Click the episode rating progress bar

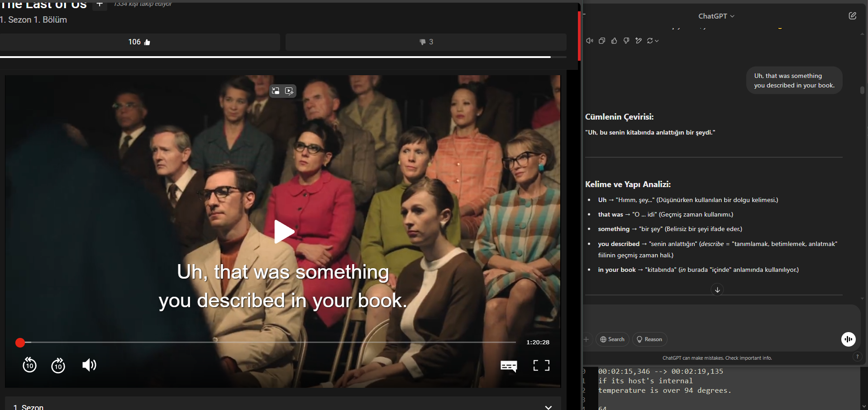[x=283, y=57]
